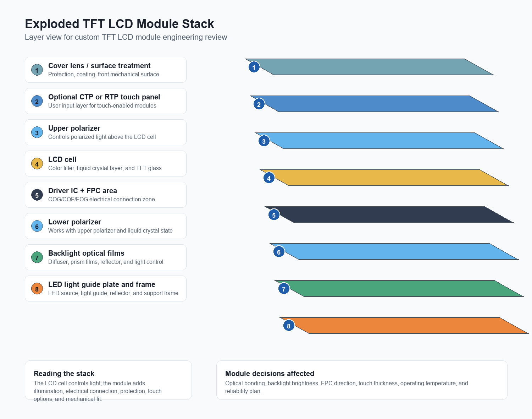This screenshot has width=532, height=419.
Task: Click badge 3 on the upper polarizer layer
Action: [x=264, y=141]
